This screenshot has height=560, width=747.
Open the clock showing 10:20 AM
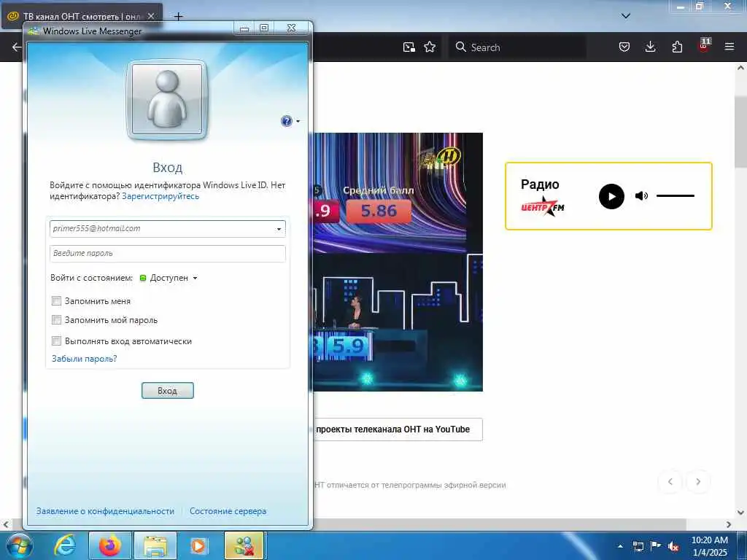point(709,546)
